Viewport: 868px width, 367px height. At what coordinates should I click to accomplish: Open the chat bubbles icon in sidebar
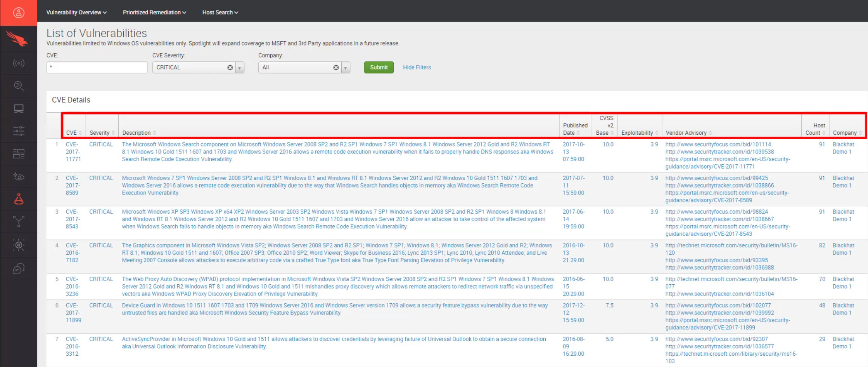[19, 268]
